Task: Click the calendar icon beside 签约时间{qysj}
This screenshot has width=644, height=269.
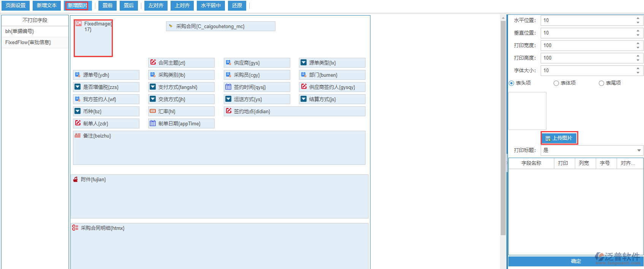Action: (228, 87)
